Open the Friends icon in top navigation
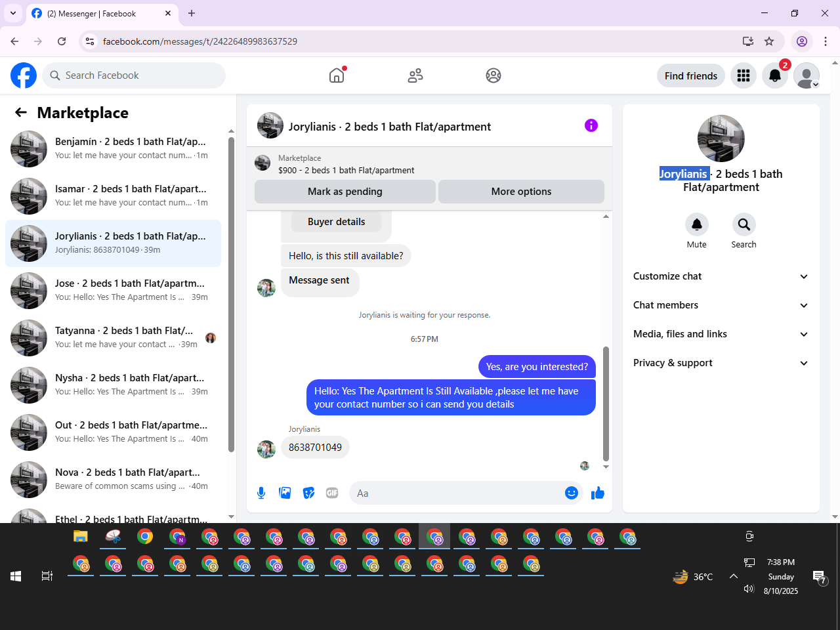The image size is (840, 630). [415, 75]
